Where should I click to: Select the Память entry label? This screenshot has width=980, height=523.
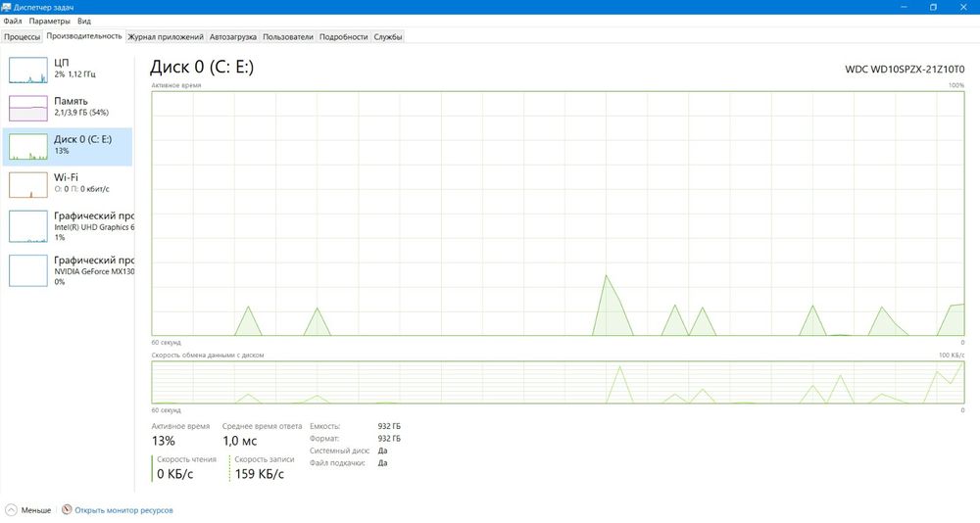tap(71, 101)
